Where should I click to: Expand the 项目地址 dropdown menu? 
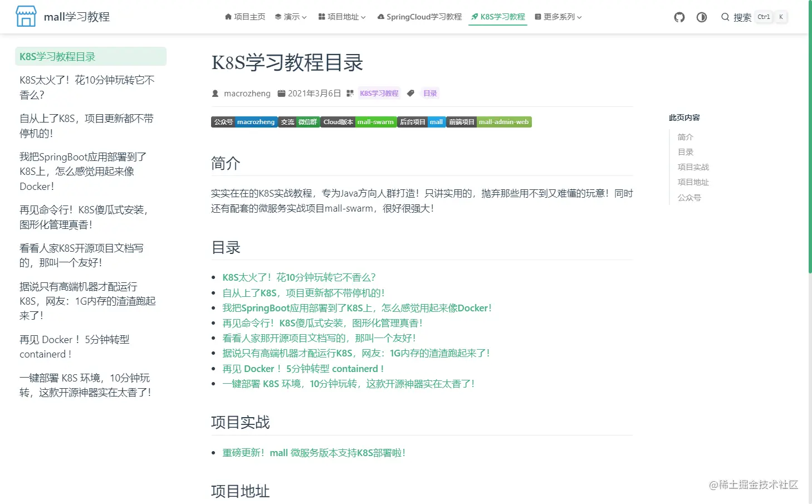[342, 17]
